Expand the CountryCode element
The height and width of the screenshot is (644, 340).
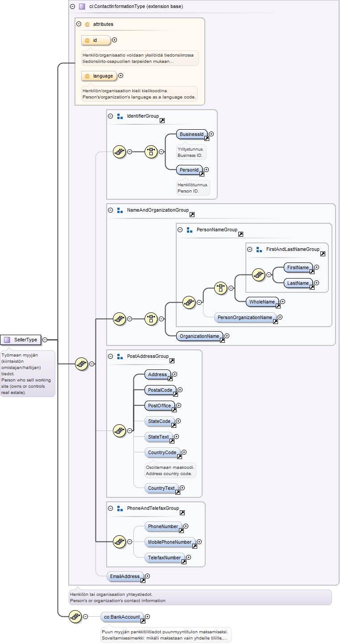(x=184, y=452)
